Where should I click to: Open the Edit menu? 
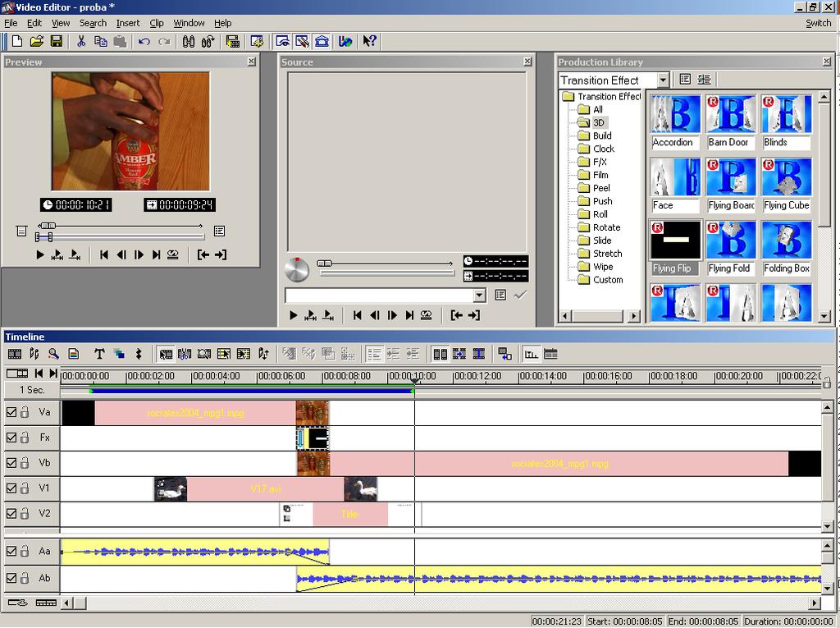coord(34,23)
